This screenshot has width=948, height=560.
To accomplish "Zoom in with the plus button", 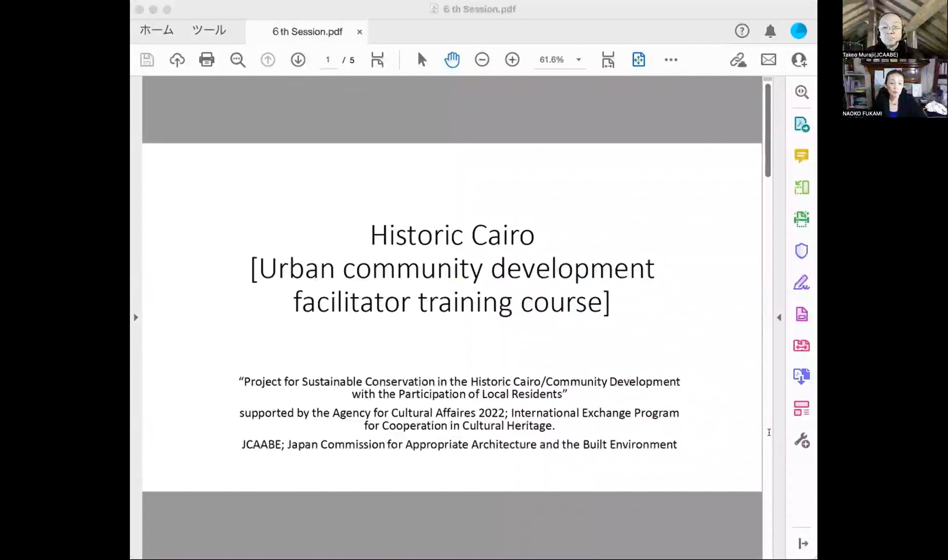I will 512,60.
